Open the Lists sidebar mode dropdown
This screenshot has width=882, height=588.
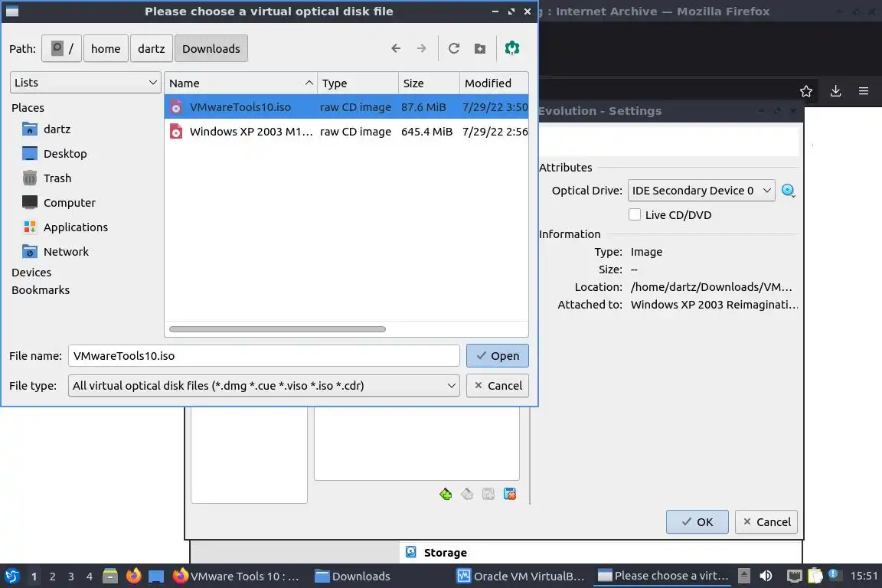tap(86, 83)
